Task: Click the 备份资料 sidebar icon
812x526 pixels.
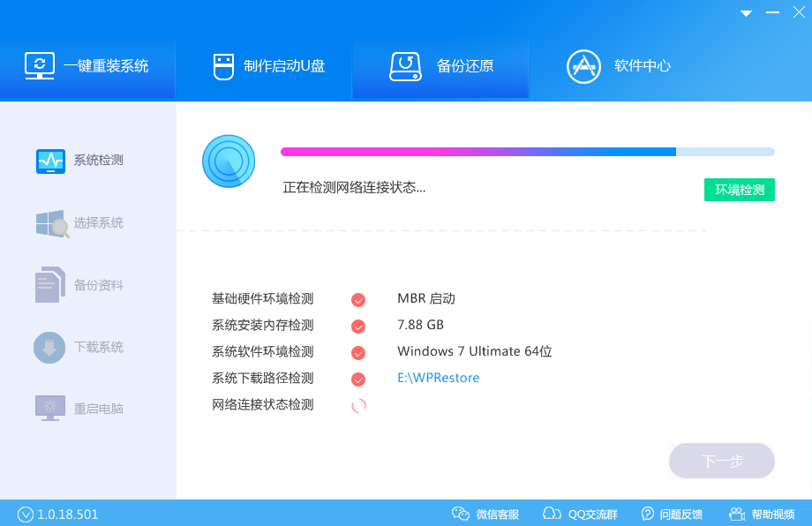Action: tap(50, 284)
